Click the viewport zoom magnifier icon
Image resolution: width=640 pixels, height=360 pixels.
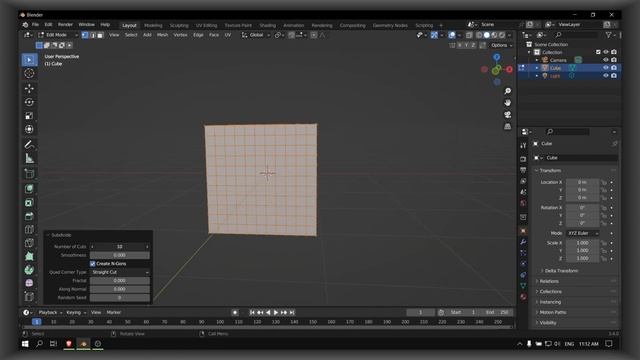507,91
